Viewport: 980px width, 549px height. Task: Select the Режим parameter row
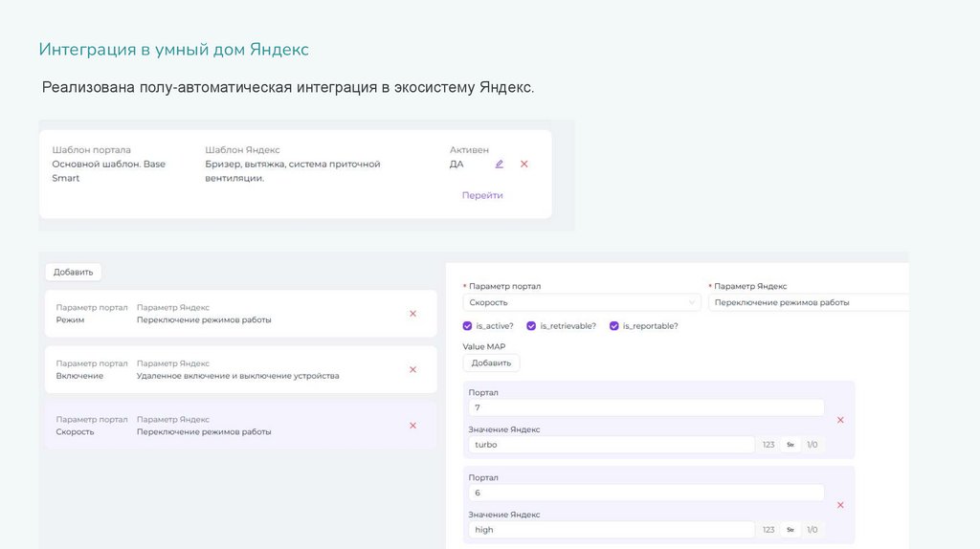point(240,314)
